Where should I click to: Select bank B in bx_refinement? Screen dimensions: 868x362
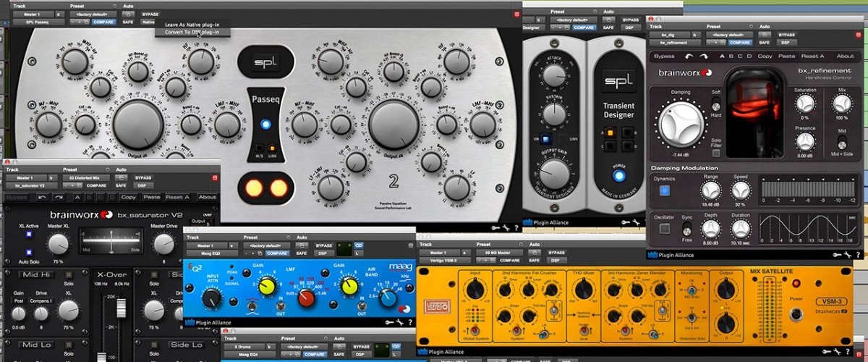coord(731,56)
